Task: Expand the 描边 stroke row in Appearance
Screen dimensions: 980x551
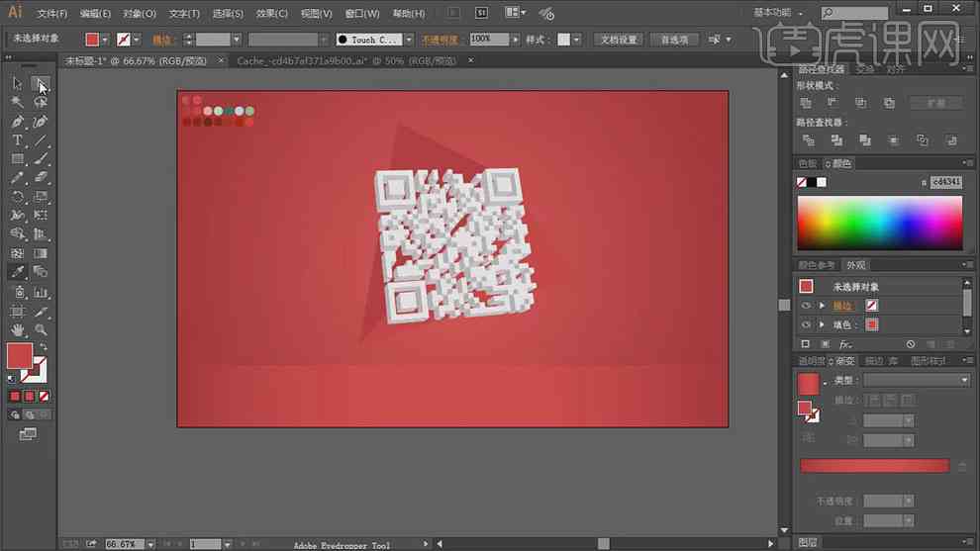Action: click(822, 306)
